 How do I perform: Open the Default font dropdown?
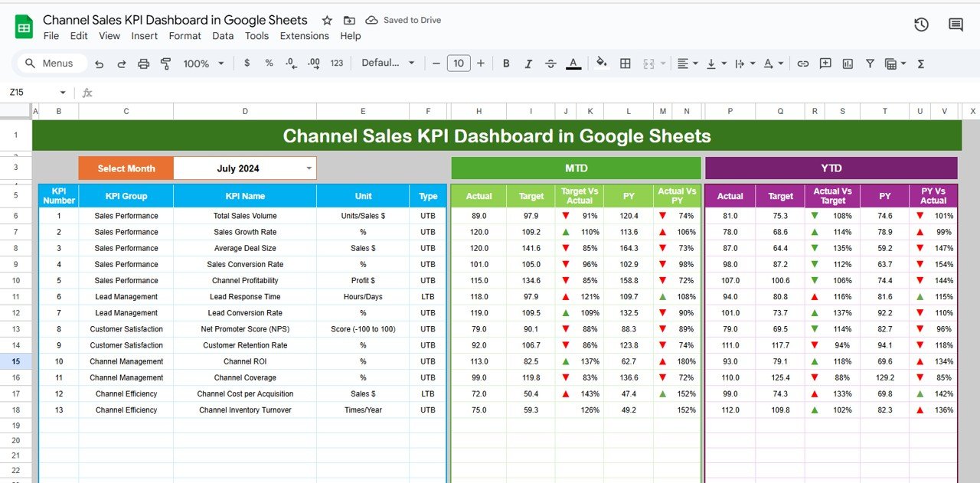pyautogui.click(x=388, y=63)
